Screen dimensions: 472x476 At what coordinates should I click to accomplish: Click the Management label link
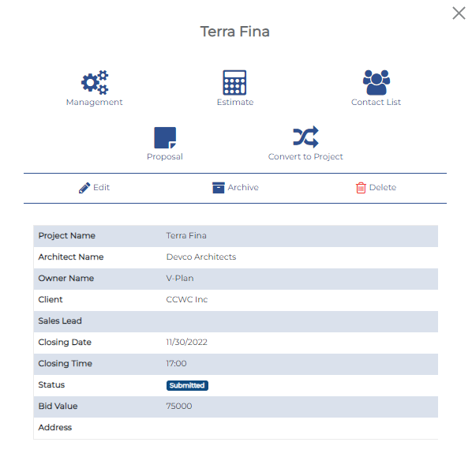tap(95, 103)
